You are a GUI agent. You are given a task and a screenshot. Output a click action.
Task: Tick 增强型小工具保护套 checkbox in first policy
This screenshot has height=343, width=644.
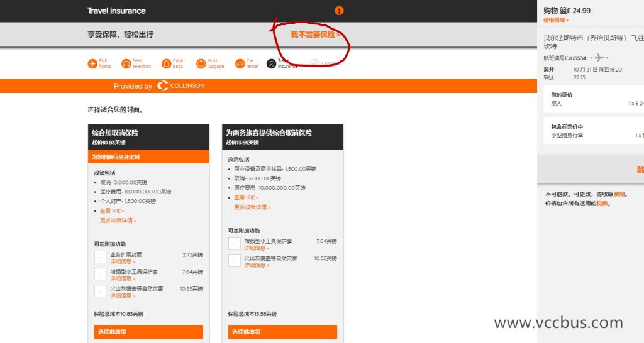pos(100,274)
